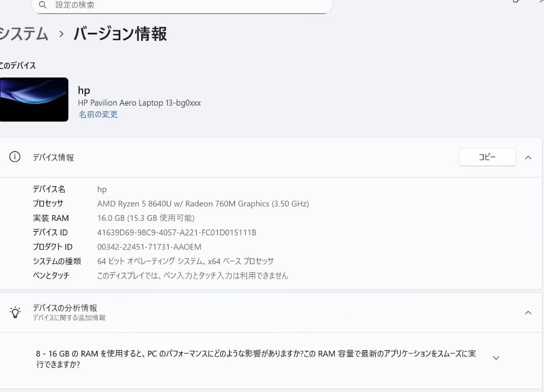
Task: Open the 名前の変更 rename link
Action: pos(98,114)
